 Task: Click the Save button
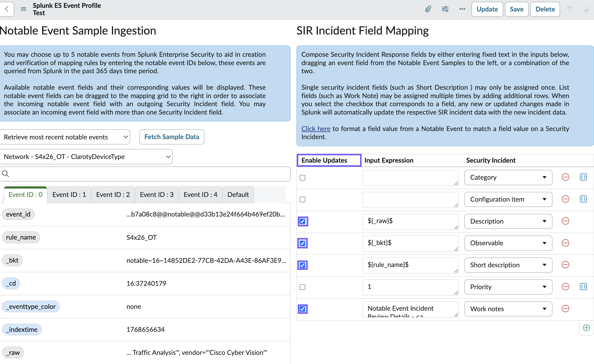[x=517, y=9]
